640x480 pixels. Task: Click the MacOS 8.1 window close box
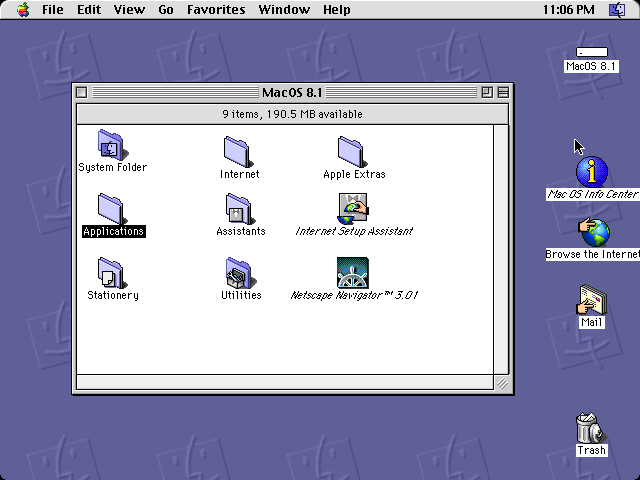click(x=82, y=93)
